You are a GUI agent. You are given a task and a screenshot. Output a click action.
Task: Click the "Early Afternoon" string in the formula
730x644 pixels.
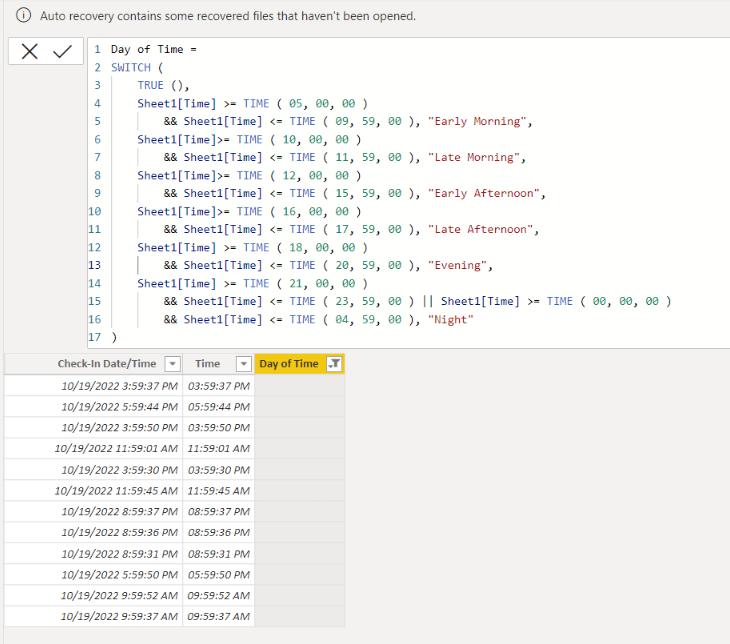coord(483,193)
